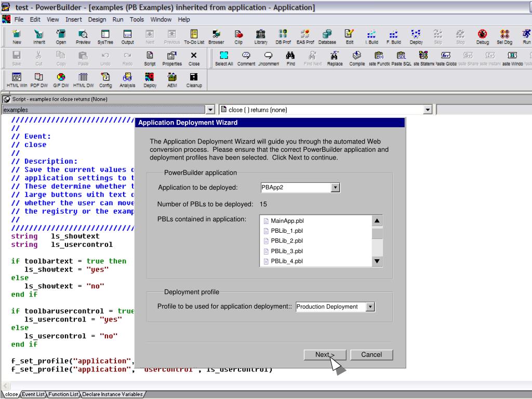Screen dimensions: 532x399
Task: Click the Close icon with the X
Action: (x=194, y=58)
